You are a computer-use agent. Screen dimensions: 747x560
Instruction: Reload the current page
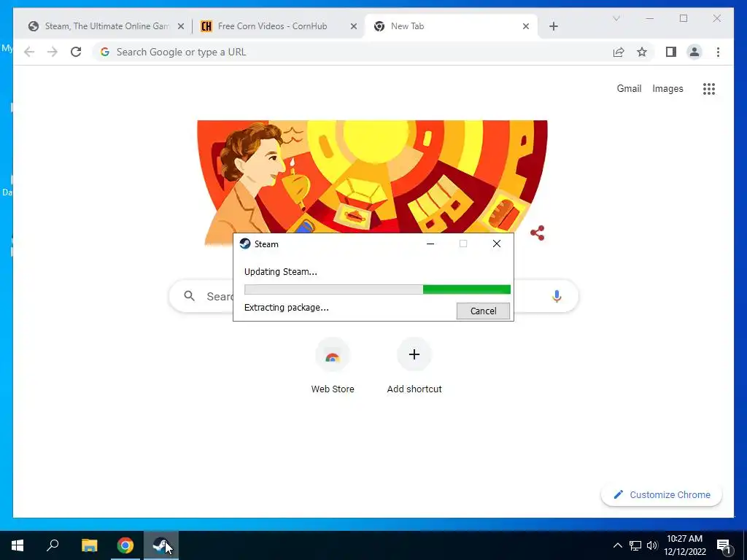pyautogui.click(x=76, y=52)
